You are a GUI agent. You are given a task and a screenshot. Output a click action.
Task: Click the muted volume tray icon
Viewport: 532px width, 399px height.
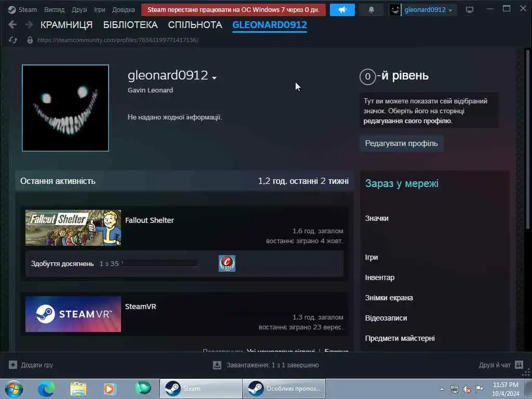(x=467, y=390)
